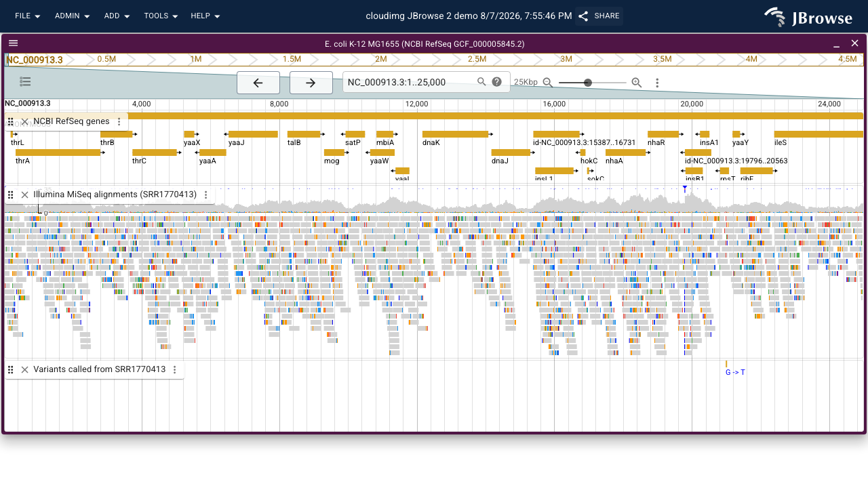Open the track selector list icon
This screenshot has width=868, height=488.
click(26, 82)
